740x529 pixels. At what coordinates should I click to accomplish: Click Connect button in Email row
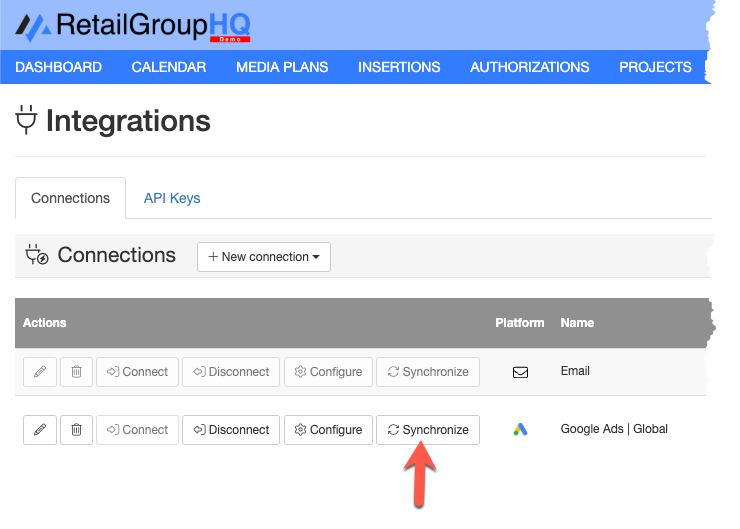tap(137, 372)
